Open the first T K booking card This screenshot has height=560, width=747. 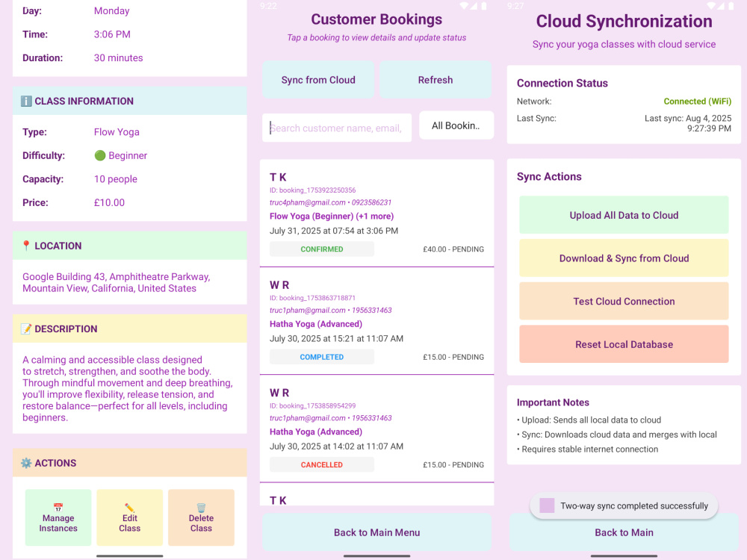click(376, 213)
